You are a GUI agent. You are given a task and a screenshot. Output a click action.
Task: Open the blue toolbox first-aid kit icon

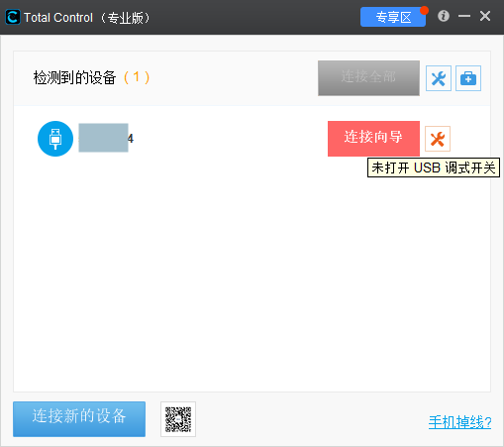pyautogui.click(x=468, y=78)
